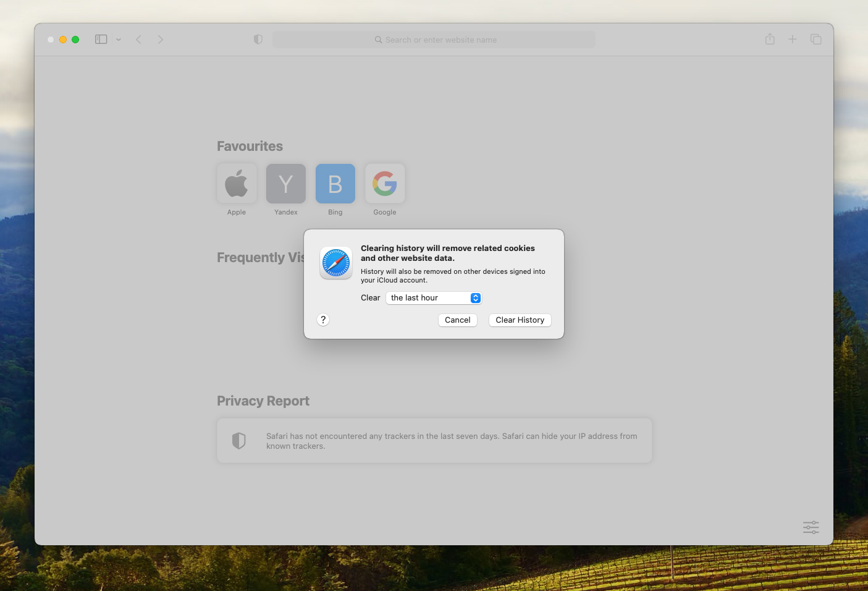Go back with the left arrow
This screenshot has height=591, width=868.
(x=139, y=40)
